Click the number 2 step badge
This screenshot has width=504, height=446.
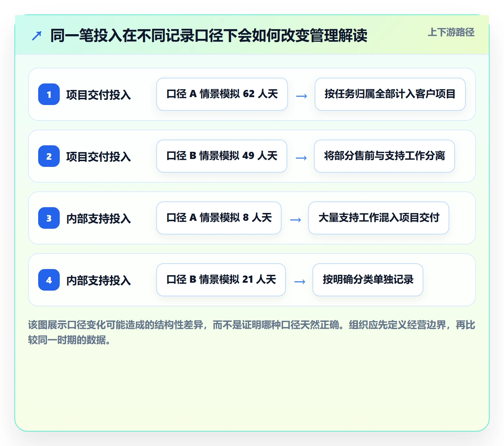coord(49,156)
